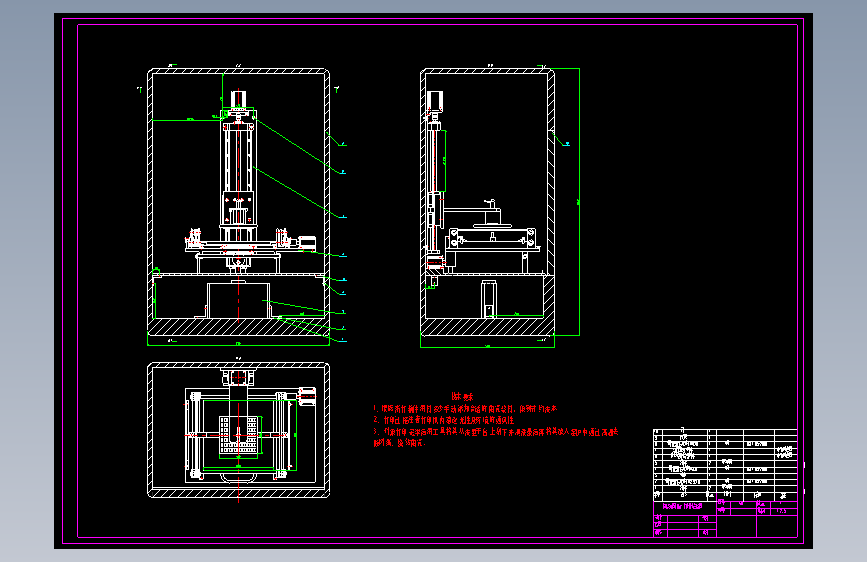Click the hatched base plate in the side view

coord(488,327)
